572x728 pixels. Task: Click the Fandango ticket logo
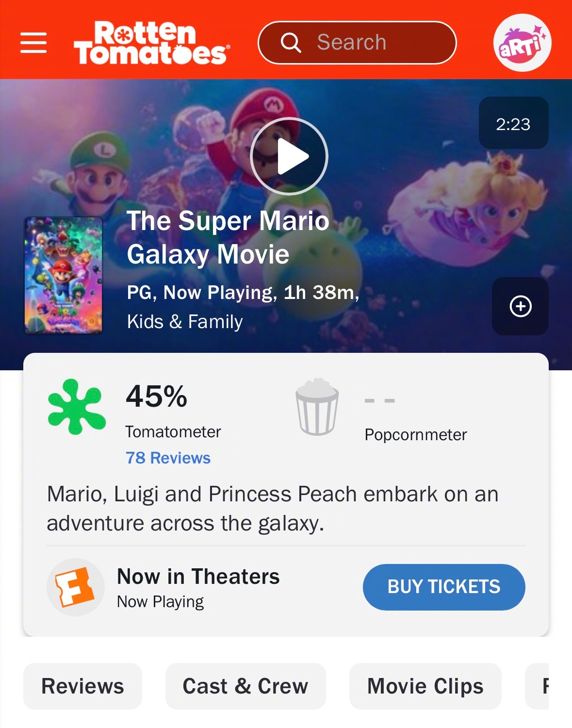[x=75, y=587]
